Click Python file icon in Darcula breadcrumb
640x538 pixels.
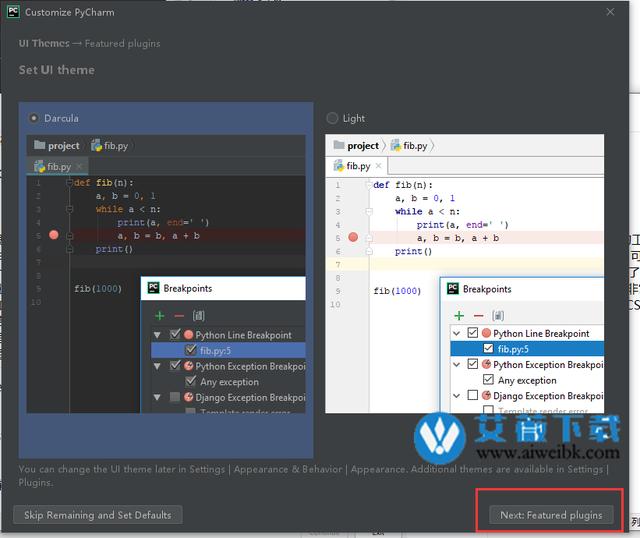[96, 145]
